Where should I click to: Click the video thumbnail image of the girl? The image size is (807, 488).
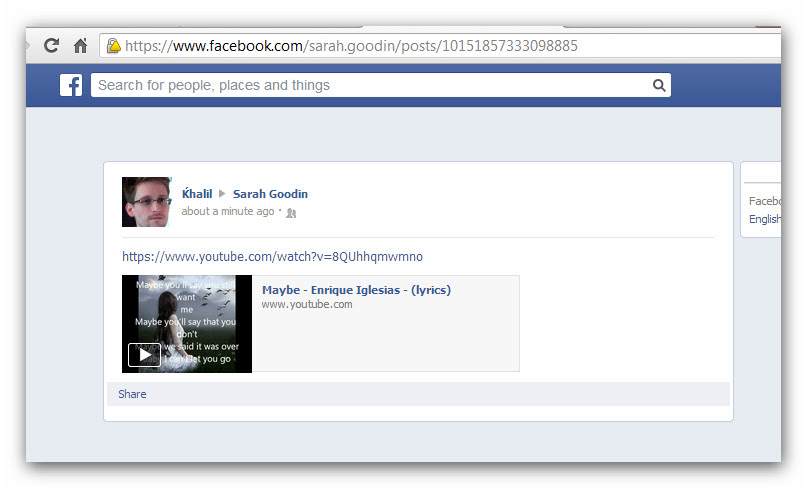point(187,324)
